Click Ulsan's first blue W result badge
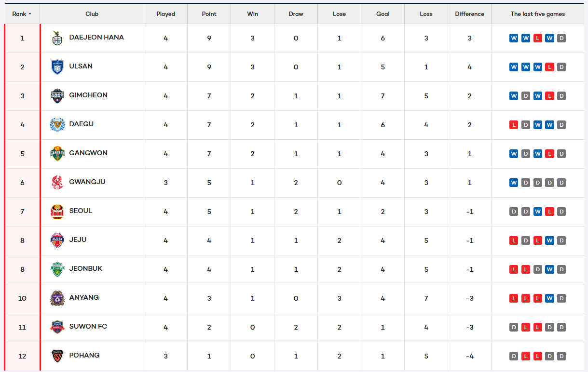The image size is (588, 372). point(514,67)
